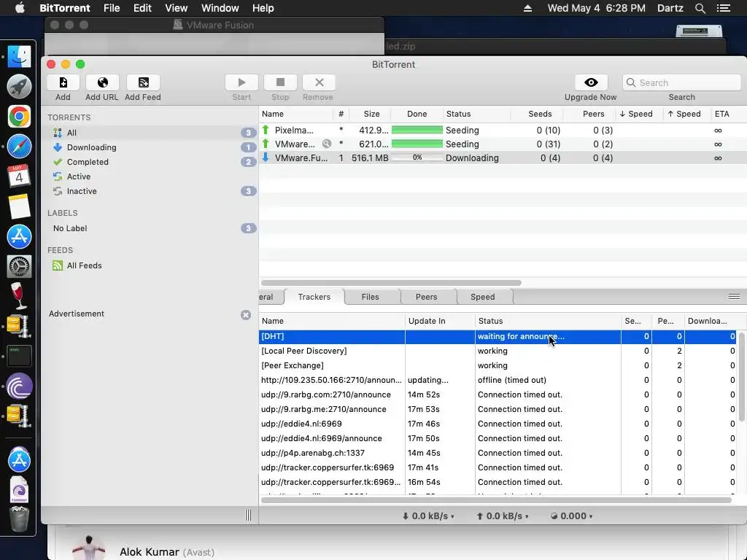Open the 0.000 ratio dropdown in status bar

tap(572, 516)
